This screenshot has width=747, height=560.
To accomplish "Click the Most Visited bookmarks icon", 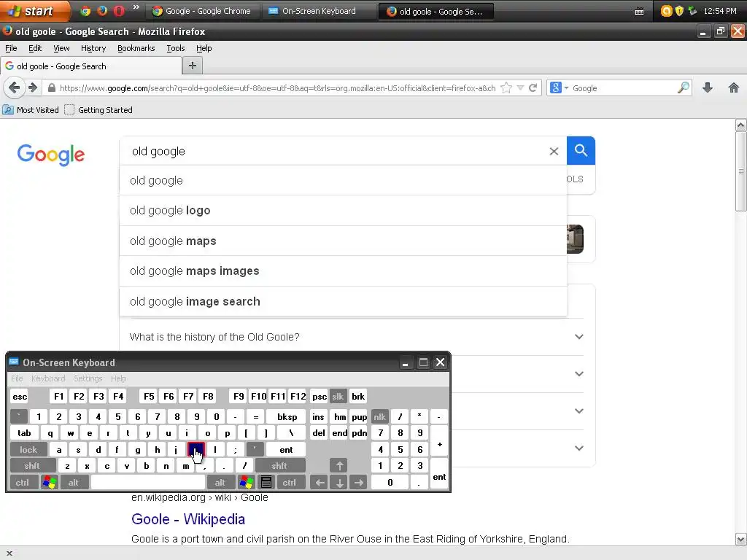I will 8,110.
